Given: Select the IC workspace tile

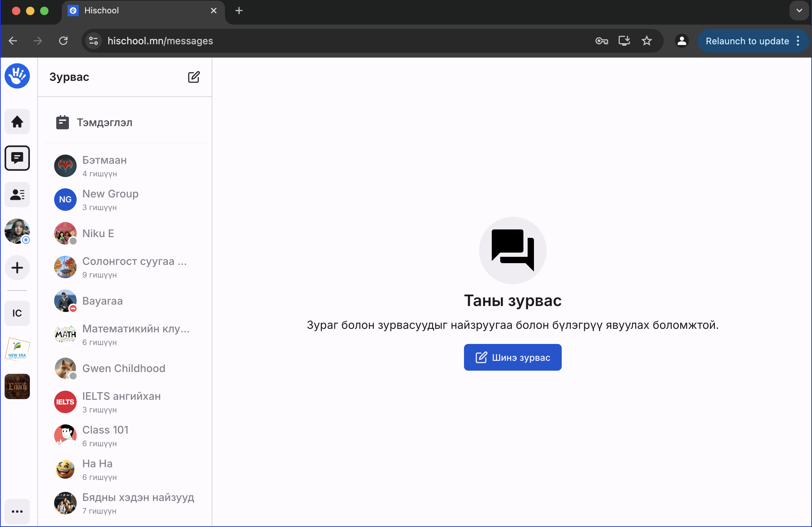Looking at the screenshot, I should click(x=17, y=313).
